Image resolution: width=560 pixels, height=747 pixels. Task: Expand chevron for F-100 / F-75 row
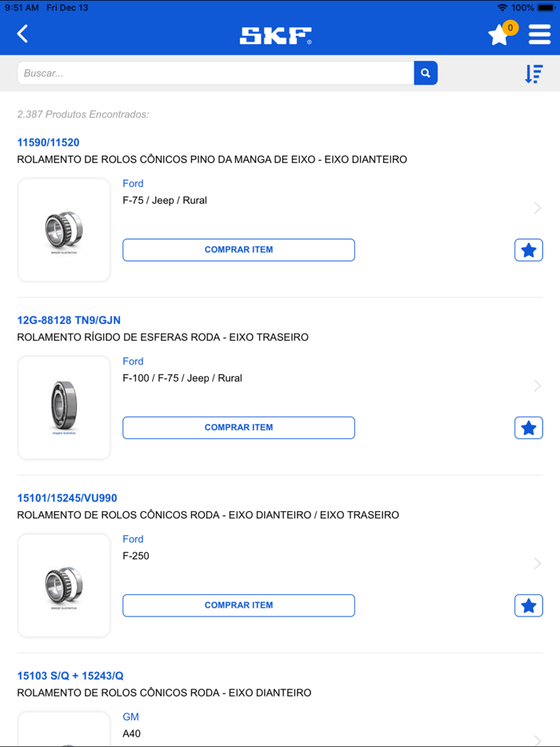538,385
